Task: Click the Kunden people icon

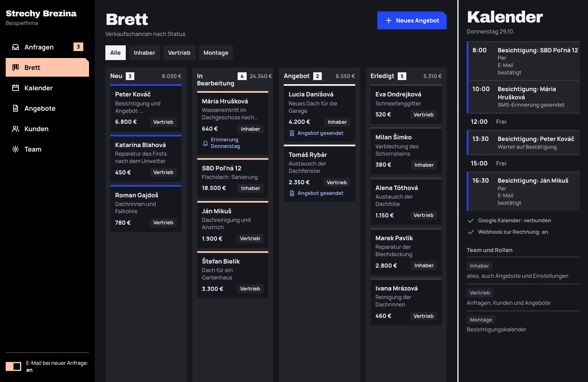Action: point(16,129)
